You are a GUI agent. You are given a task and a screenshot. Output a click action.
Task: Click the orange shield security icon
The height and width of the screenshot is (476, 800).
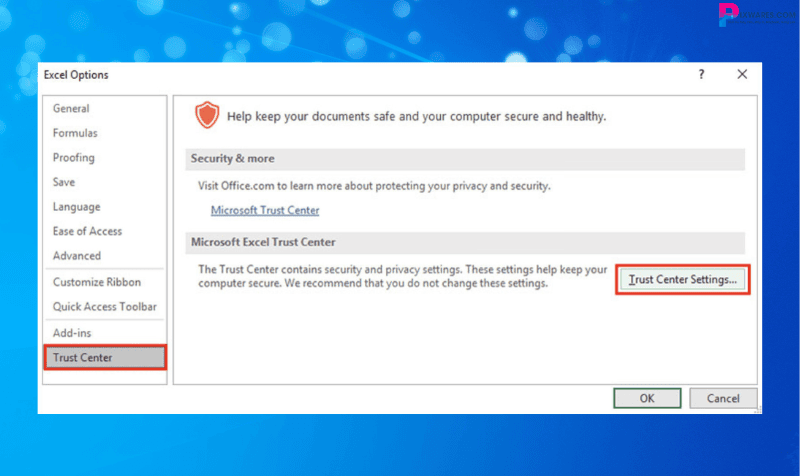205,116
